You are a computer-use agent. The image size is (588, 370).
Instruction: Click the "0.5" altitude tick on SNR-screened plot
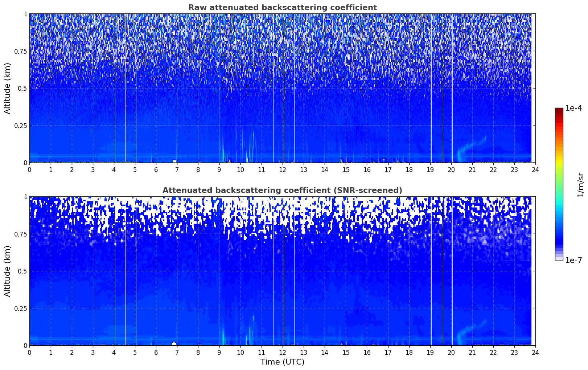pyautogui.click(x=22, y=271)
